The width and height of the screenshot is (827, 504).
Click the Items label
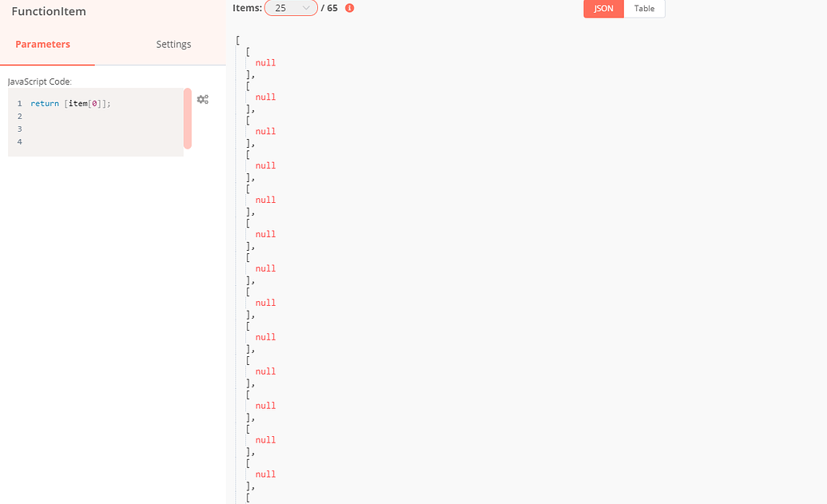247,7
